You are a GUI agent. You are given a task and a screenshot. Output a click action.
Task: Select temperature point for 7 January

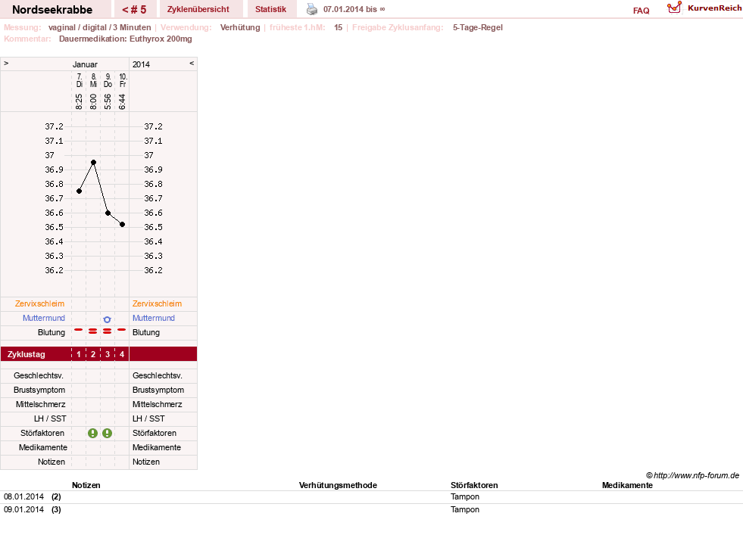coord(79,191)
